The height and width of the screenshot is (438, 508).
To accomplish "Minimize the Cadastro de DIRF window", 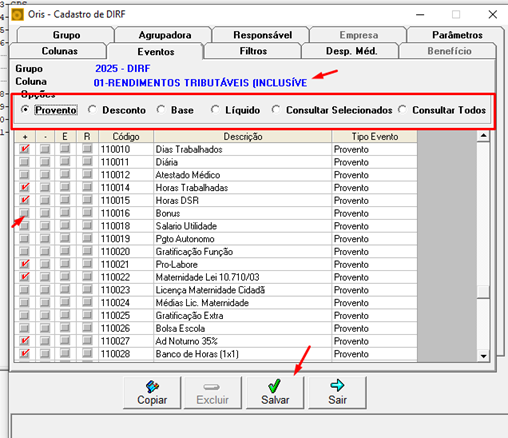I will [420, 15].
